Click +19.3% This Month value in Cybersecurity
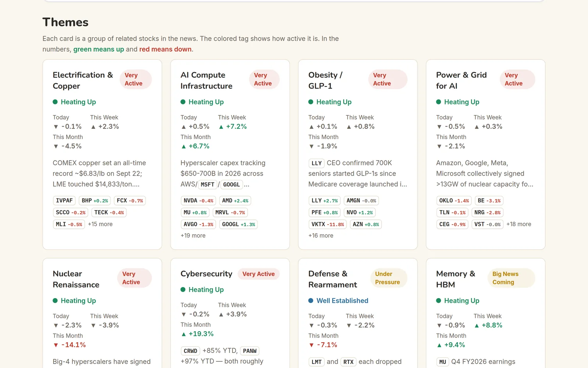This screenshot has height=368, width=588. coord(197,334)
